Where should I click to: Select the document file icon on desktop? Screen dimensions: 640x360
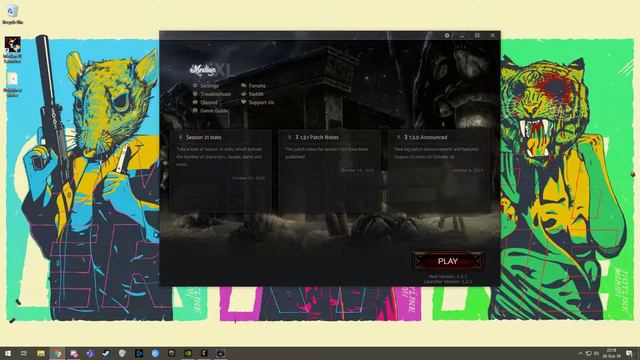(12, 84)
